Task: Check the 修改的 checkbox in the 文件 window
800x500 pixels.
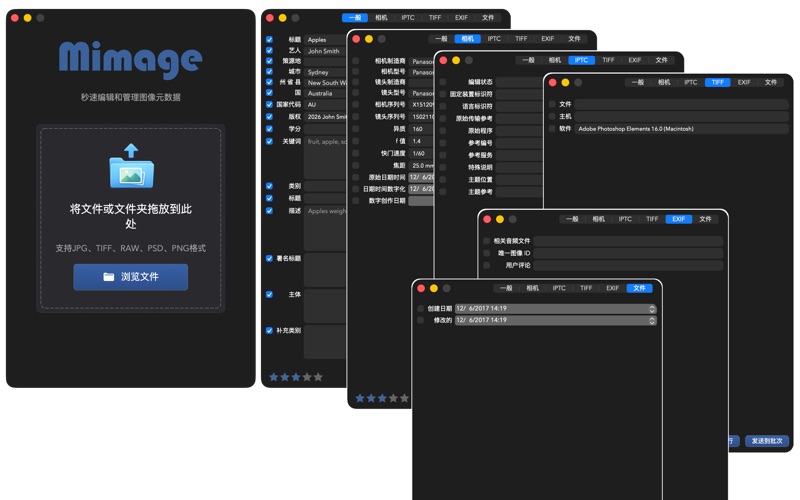Action: pos(420,320)
